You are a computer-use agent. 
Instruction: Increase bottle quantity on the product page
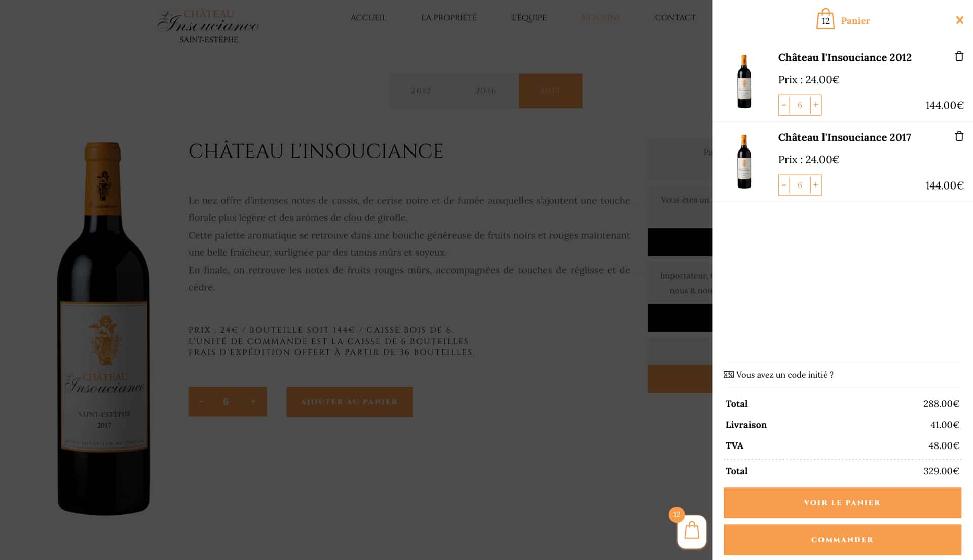pos(253,401)
